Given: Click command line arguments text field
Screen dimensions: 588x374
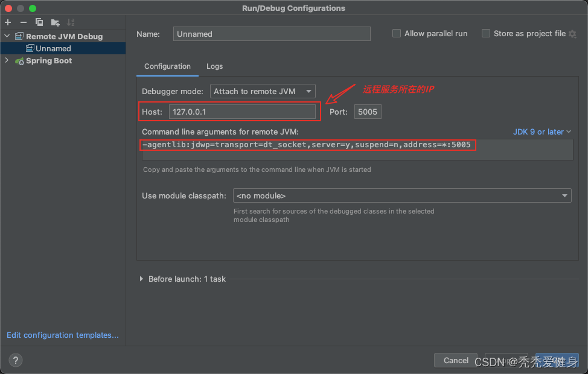Looking at the screenshot, I should [x=357, y=150].
